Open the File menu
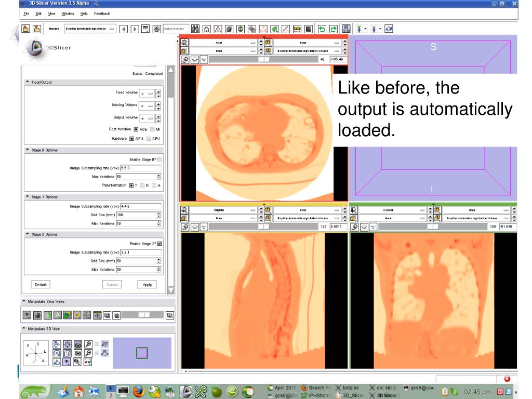 click(26, 14)
